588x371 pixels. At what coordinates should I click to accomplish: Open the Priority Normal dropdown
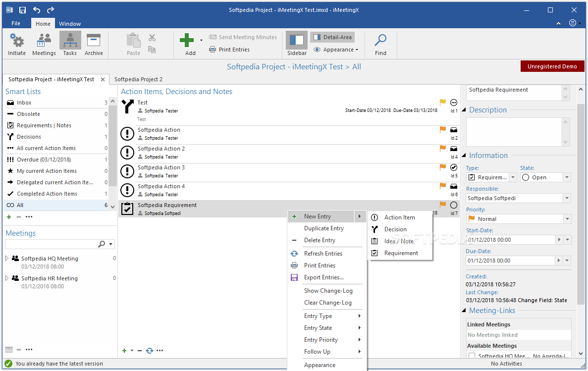click(567, 219)
